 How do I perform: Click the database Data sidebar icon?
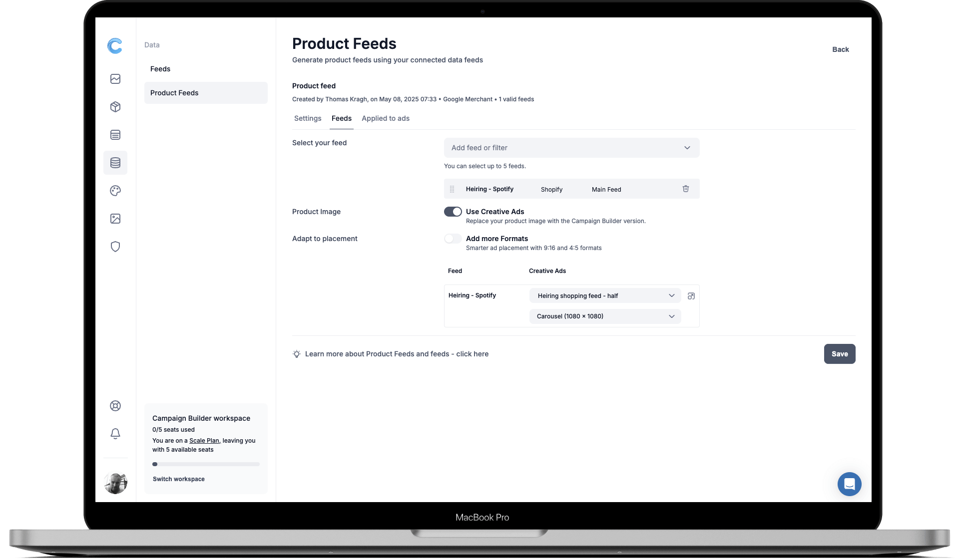click(115, 163)
